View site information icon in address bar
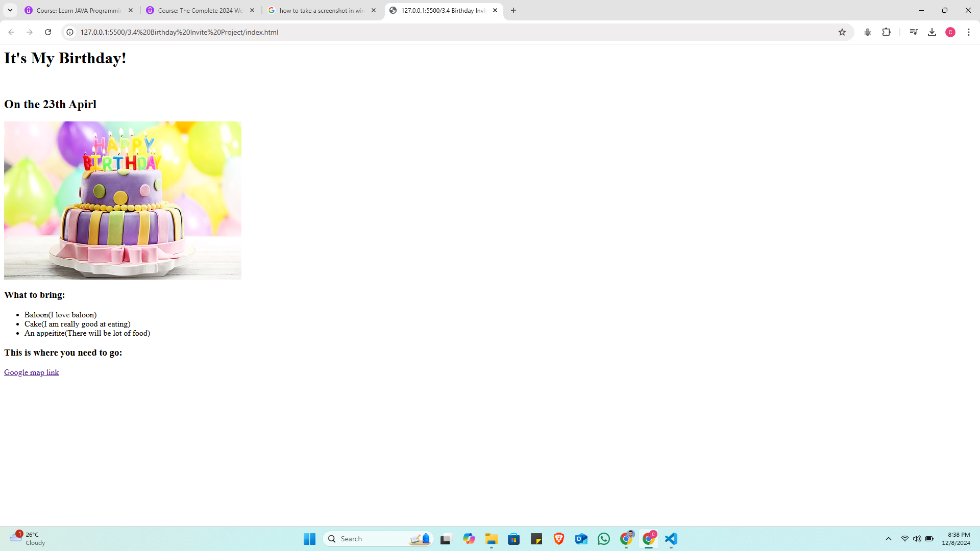This screenshot has height=551, width=980. (x=70, y=32)
